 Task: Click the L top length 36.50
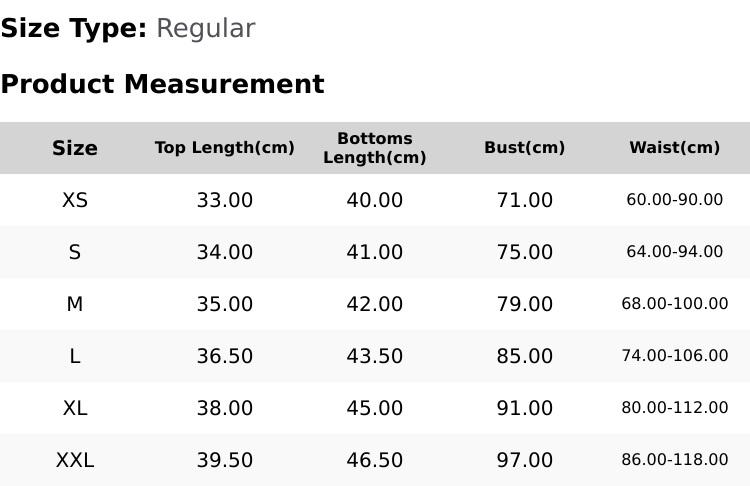click(x=224, y=356)
